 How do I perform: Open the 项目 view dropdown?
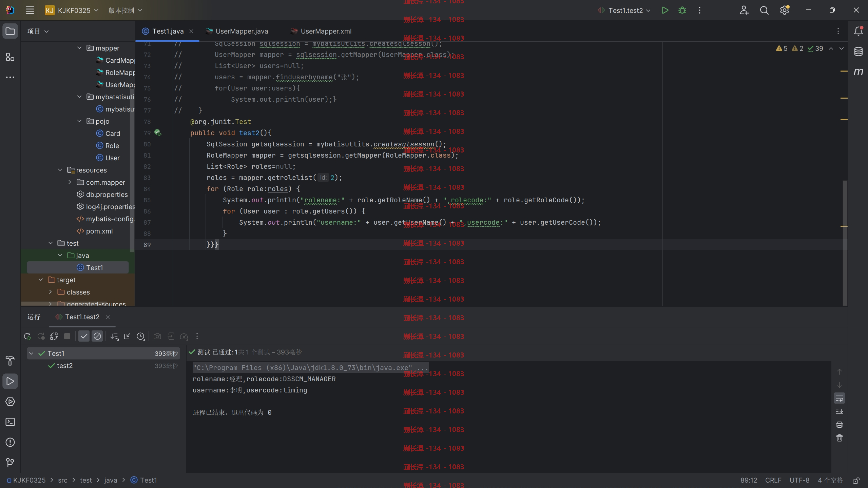point(38,31)
